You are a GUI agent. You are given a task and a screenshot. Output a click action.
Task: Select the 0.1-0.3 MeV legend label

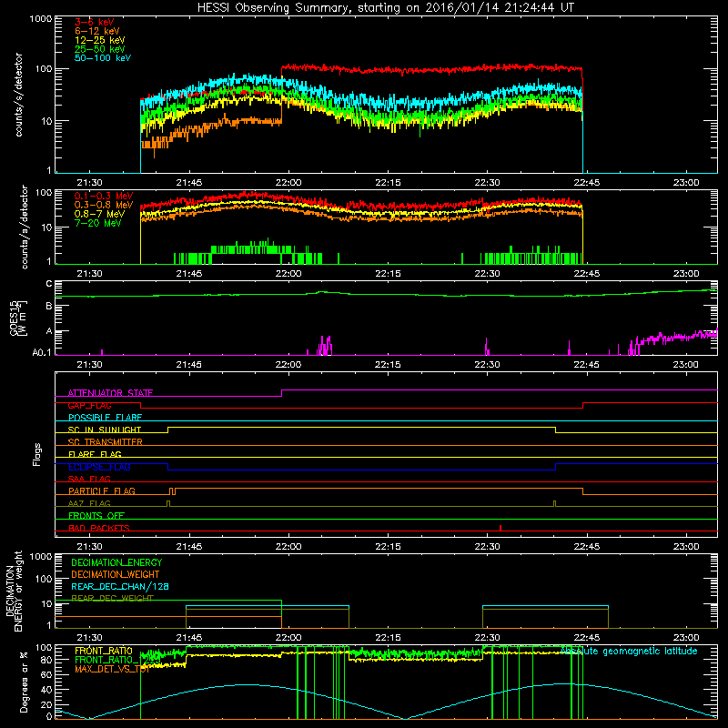click(104, 196)
